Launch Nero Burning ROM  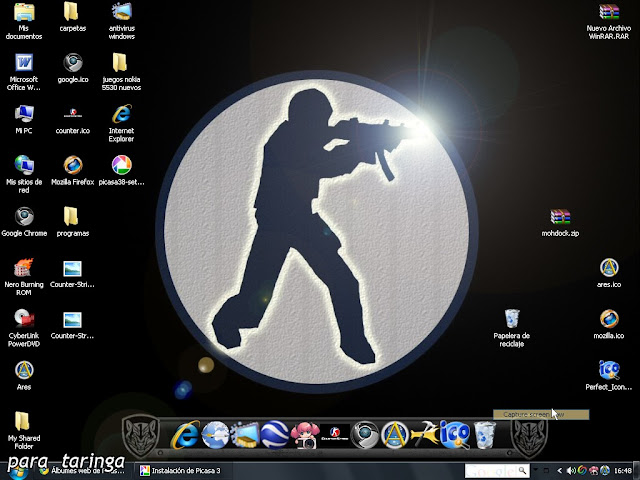coord(24,277)
